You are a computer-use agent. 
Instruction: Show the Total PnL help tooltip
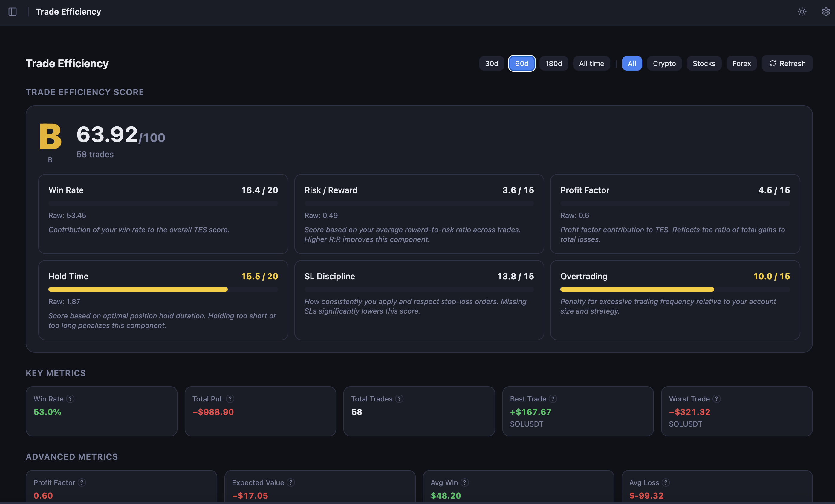[230, 399]
